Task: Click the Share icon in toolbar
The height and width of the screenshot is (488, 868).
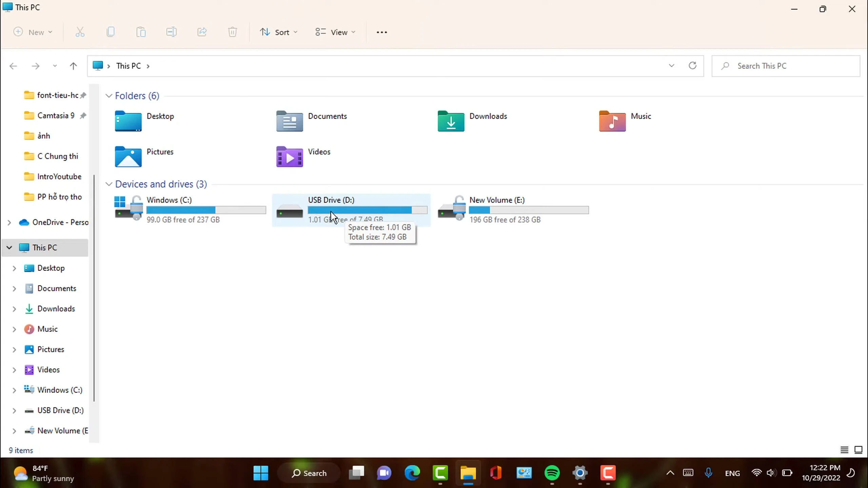Action: (202, 32)
